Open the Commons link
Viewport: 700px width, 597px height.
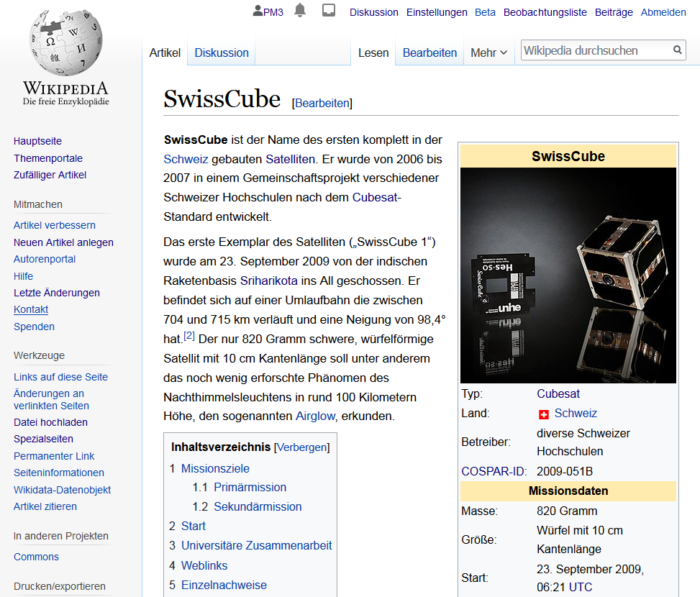click(x=36, y=557)
